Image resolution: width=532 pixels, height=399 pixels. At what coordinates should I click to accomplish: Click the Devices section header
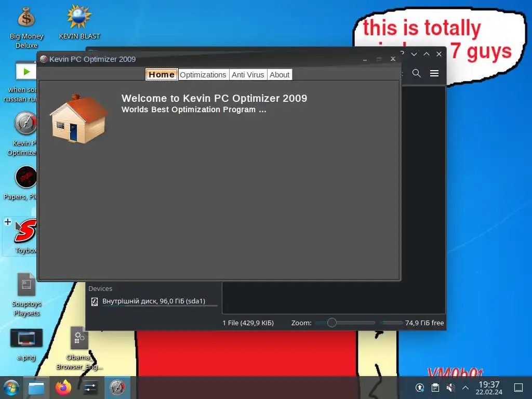[100, 288]
